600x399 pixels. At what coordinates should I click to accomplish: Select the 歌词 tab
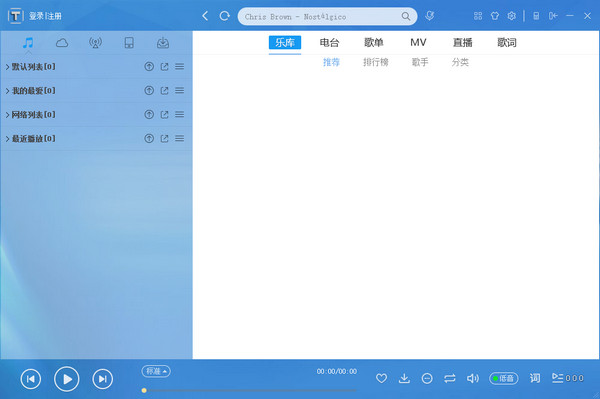coord(507,42)
